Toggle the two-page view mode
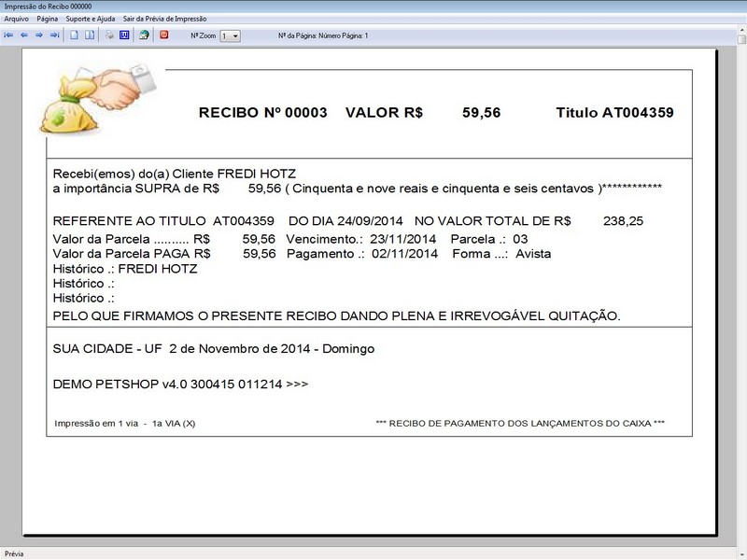The image size is (747, 560). [x=89, y=36]
